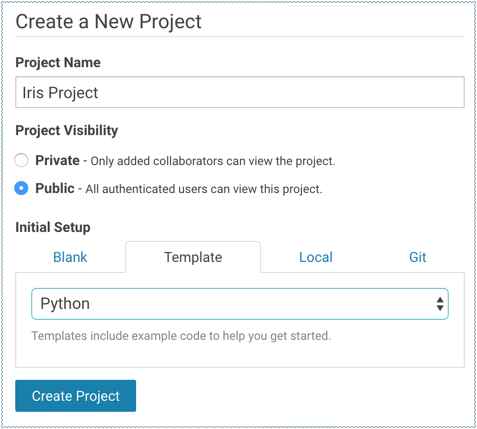Click the 'Templates include example code' hint text

pos(181,336)
